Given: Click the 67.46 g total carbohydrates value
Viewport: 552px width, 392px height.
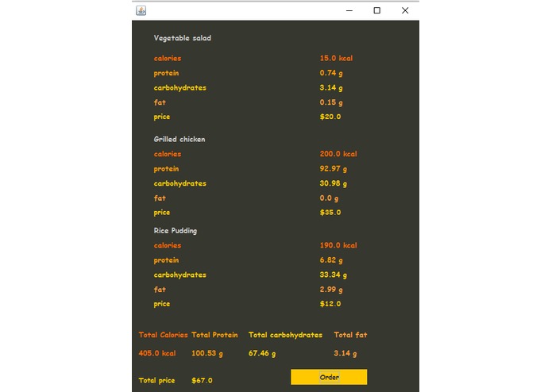Looking at the screenshot, I should 262,353.
